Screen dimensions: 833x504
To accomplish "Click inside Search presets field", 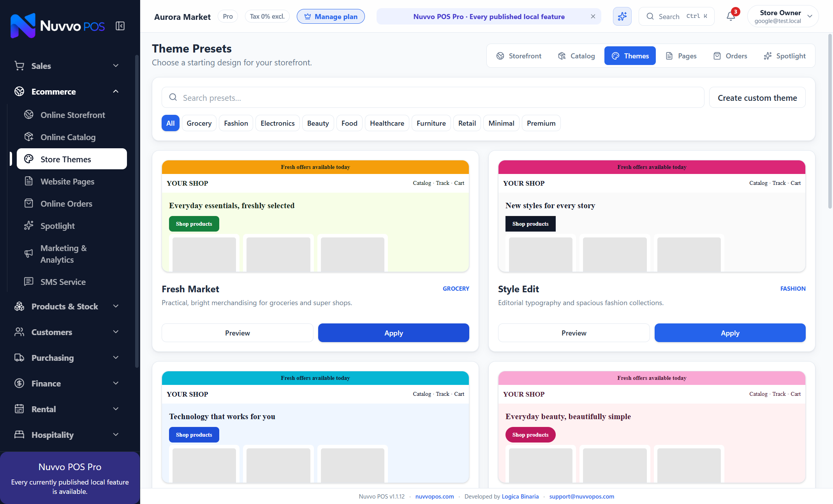I will point(433,97).
